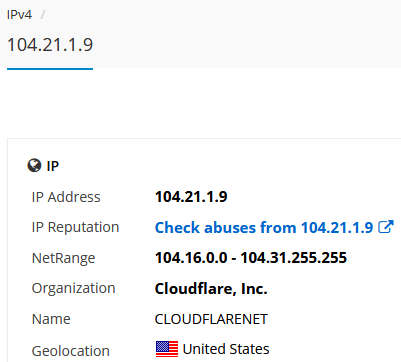401x362 pixels.
Task: Click the Name label
Action: point(51,319)
